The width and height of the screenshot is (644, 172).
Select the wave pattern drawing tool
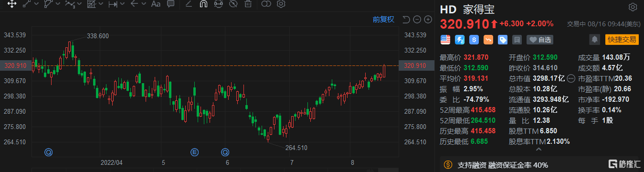coord(70,4)
